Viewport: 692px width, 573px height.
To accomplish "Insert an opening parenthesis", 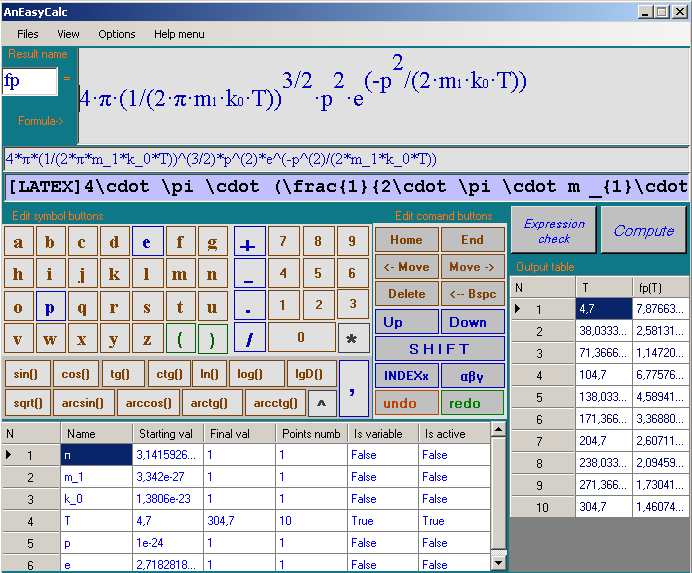I will (x=180, y=338).
